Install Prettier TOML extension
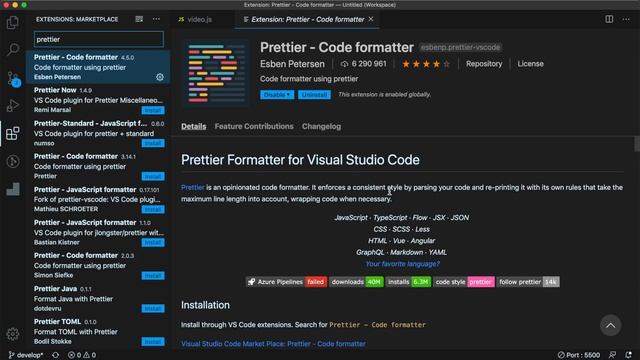 pyautogui.click(x=153, y=342)
